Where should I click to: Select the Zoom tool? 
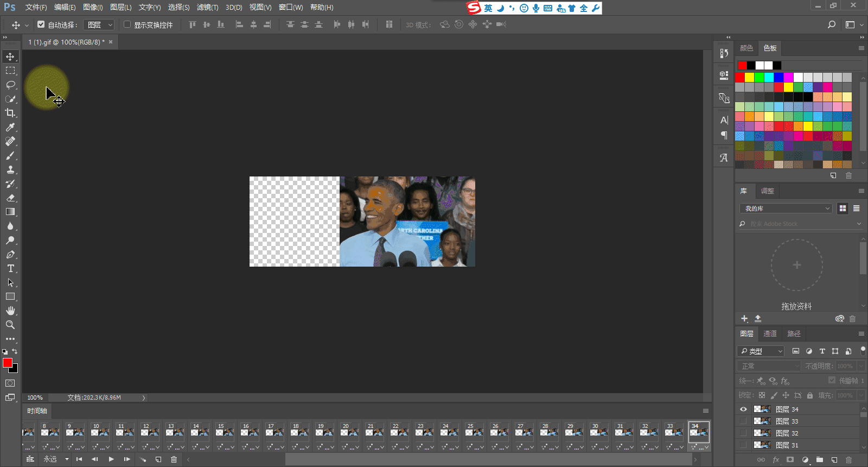(x=10, y=325)
